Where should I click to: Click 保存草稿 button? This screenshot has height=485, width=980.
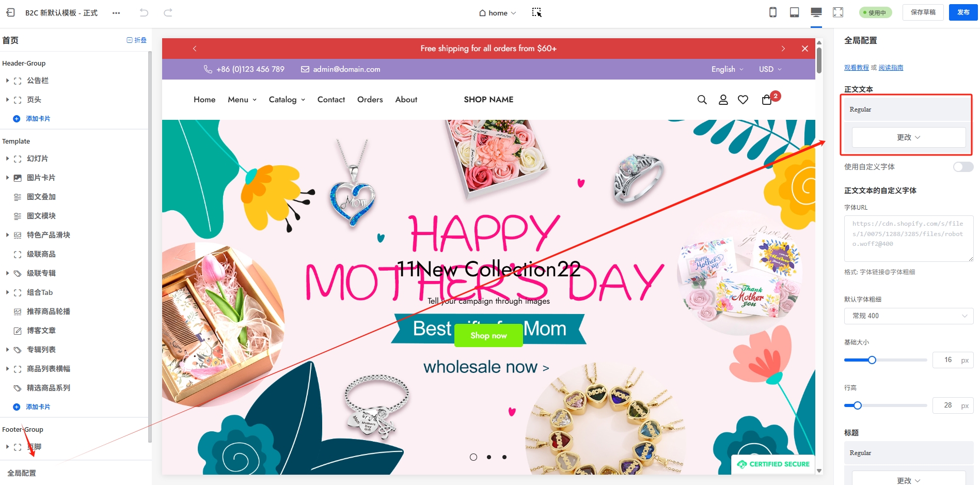coord(923,12)
